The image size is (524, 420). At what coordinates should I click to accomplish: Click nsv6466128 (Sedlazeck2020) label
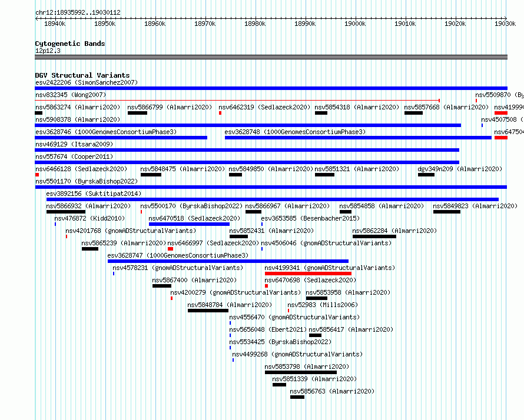81,169
